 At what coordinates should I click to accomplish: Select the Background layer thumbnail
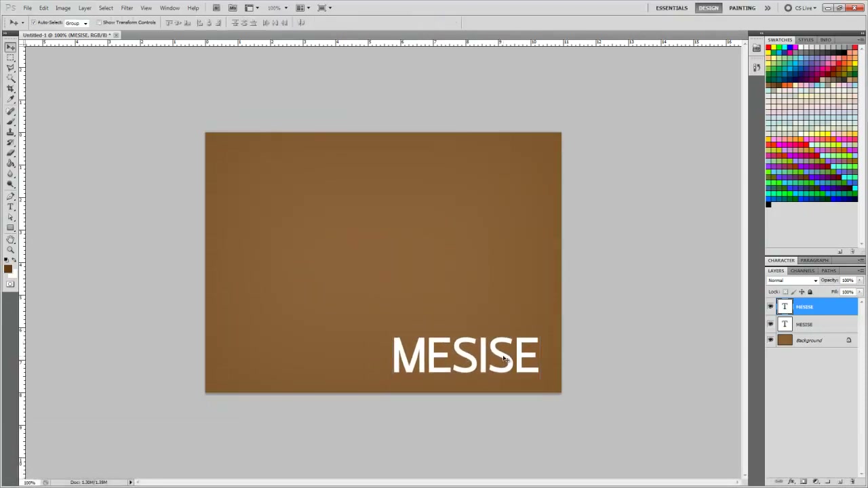coord(785,340)
